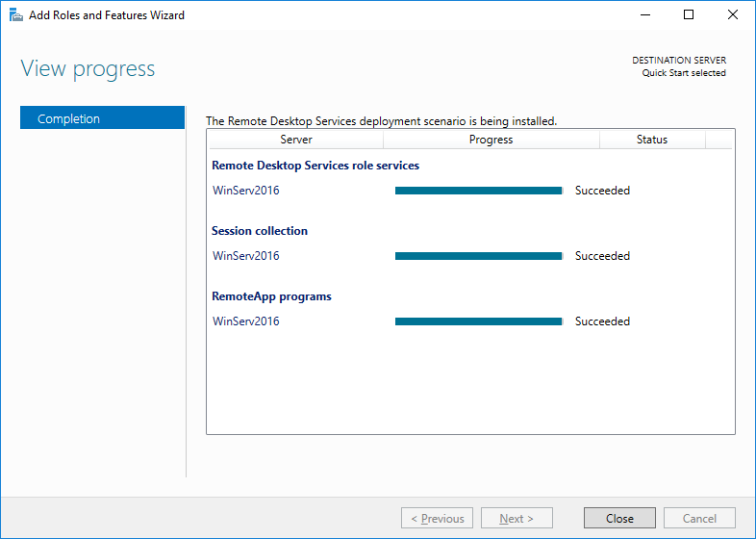
Task: Click the Session collection progress bar
Action: [x=478, y=256]
